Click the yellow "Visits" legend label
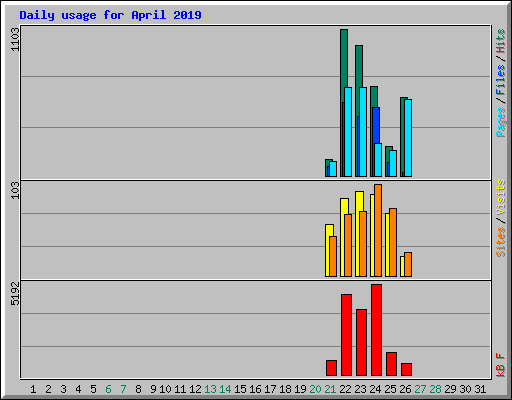Screen dimensions: 512x400 500,197
